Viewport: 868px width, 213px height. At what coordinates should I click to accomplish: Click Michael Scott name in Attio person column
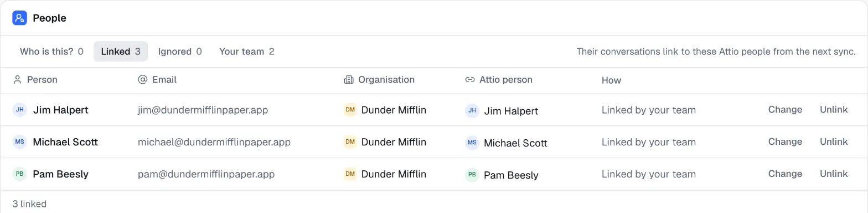pos(515,143)
